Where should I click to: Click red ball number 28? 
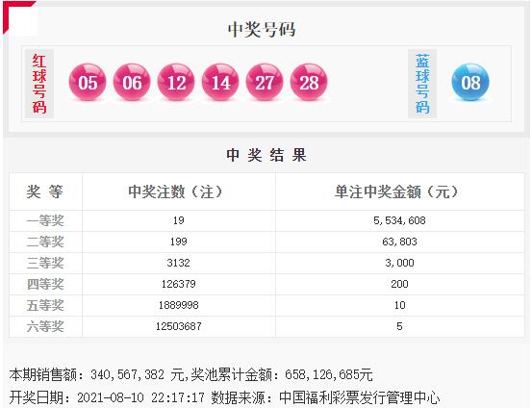pos(309,82)
